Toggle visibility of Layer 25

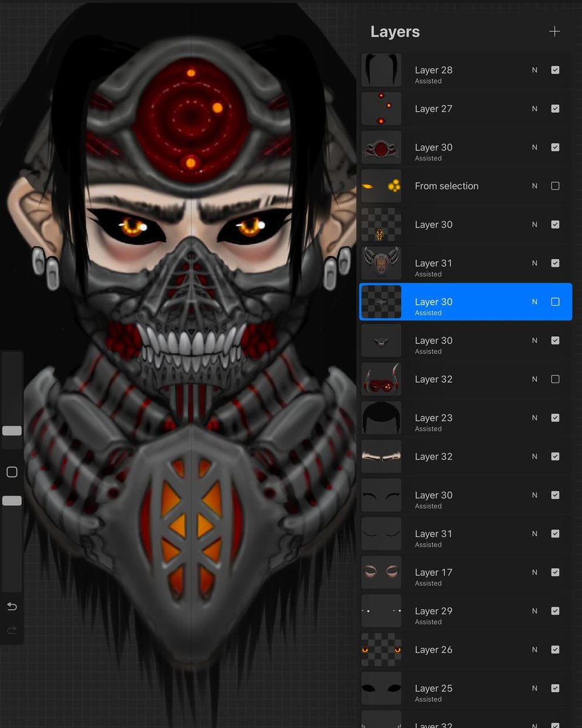(555, 688)
